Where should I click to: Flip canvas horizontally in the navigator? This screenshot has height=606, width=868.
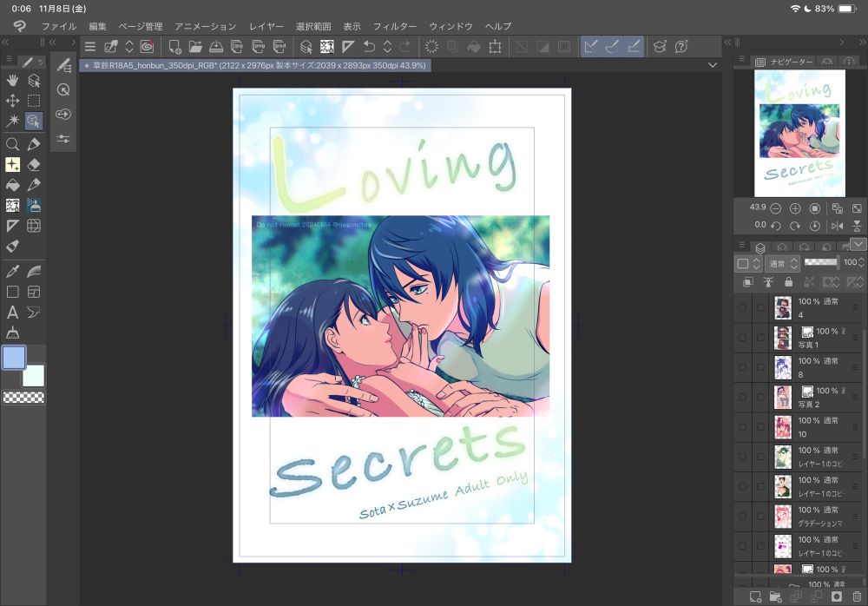point(837,226)
